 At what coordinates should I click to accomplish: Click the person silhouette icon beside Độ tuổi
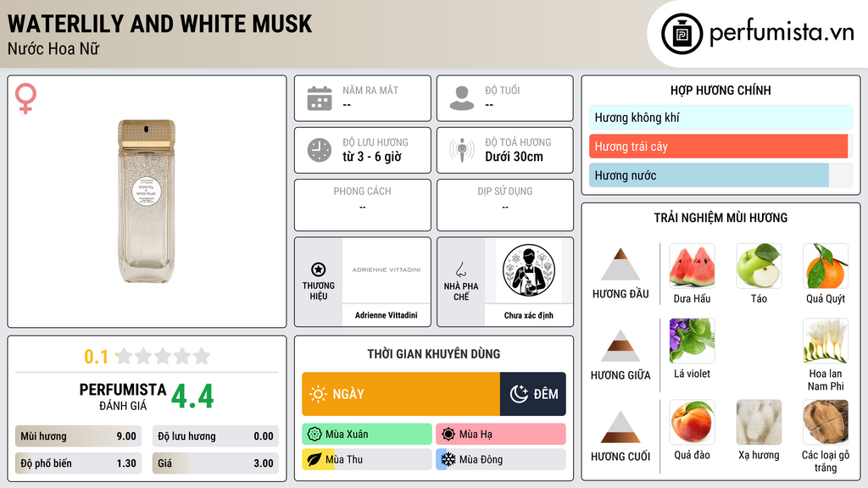462,98
